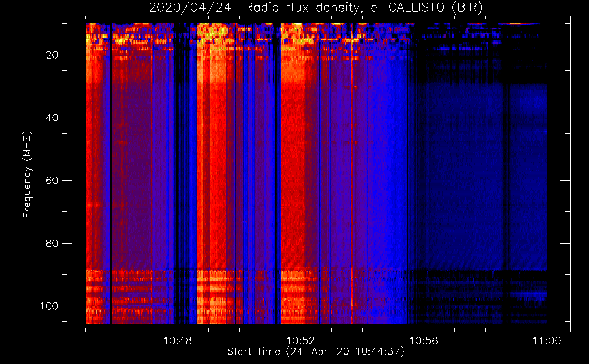Click the plot title 'Radio flux density, e-CALLISTO (BIR)'
The height and width of the screenshot is (364, 589).
(363, 7)
